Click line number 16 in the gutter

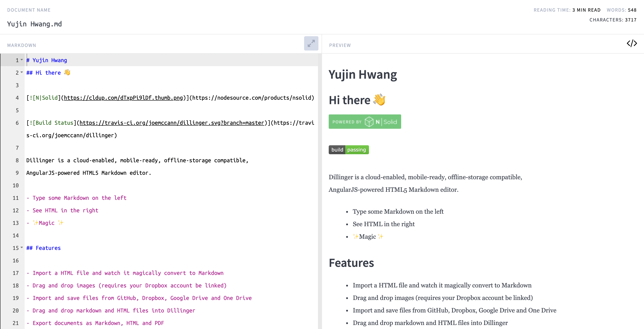15,261
